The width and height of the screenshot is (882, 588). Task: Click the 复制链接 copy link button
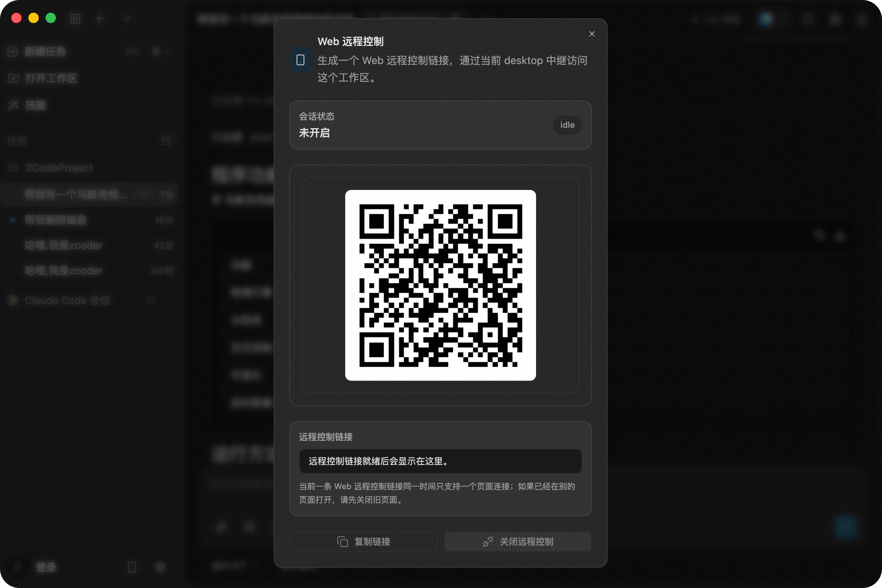click(363, 541)
